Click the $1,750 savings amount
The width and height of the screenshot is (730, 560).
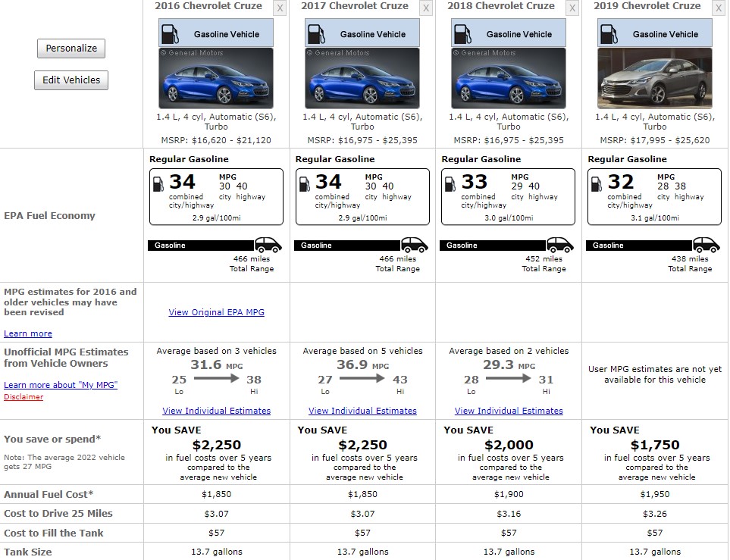655,445
